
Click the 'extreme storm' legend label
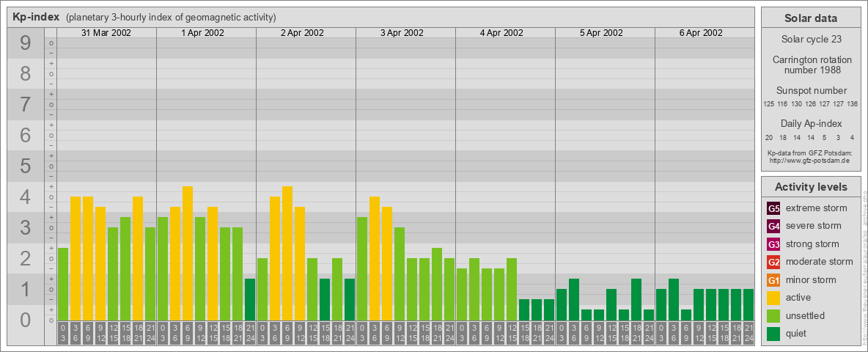pyautogui.click(x=817, y=208)
